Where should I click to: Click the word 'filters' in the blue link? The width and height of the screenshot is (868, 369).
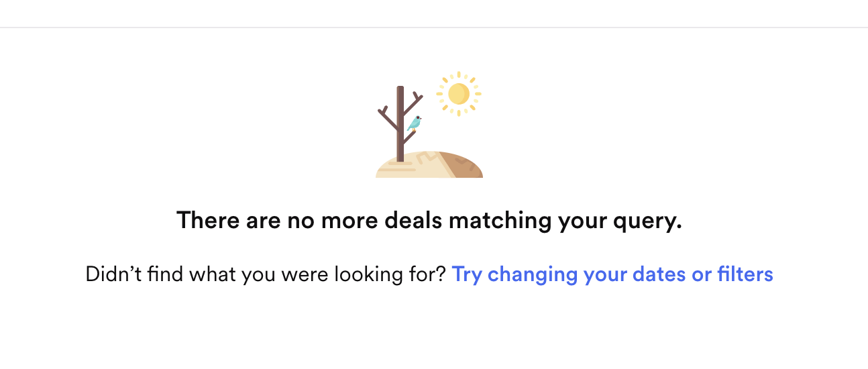click(745, 274)
